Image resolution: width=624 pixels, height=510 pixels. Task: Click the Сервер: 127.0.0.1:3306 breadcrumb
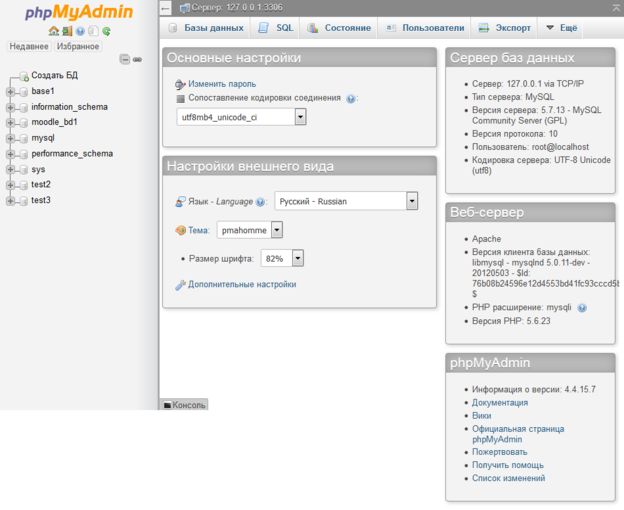click(x=237, y=8)
